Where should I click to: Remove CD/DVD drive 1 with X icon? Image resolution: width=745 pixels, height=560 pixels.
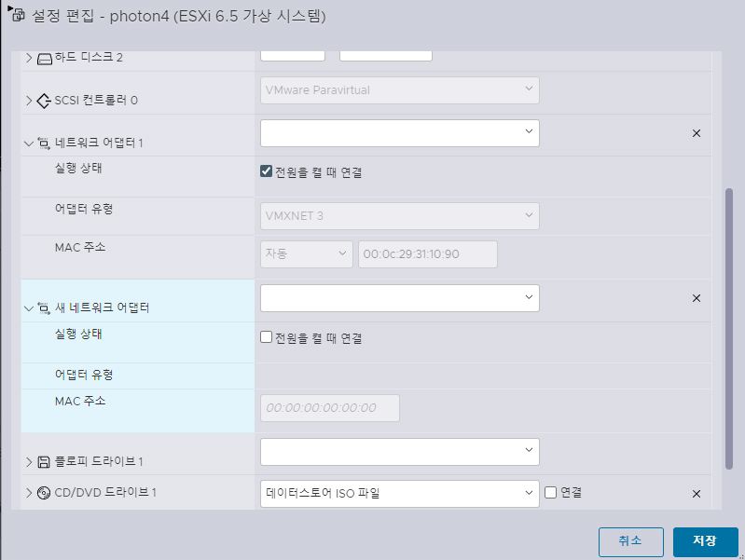coord(697,494)
